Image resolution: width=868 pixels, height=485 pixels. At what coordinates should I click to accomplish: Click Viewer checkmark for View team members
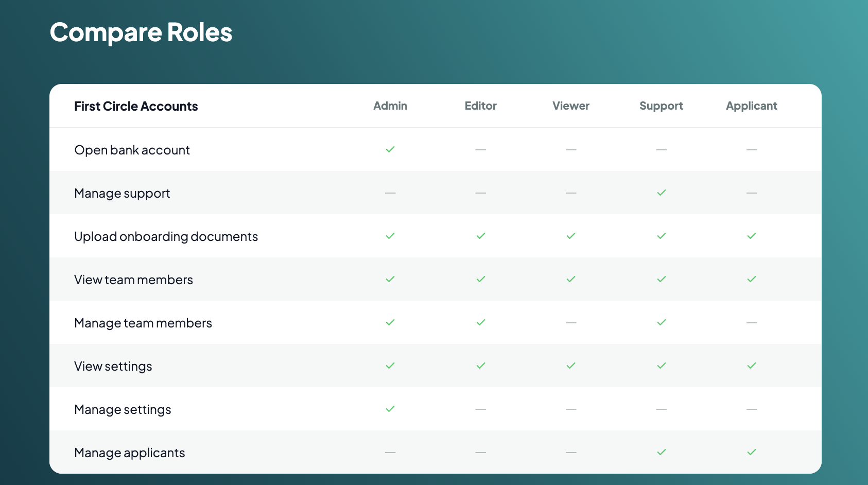pos(571,279)
